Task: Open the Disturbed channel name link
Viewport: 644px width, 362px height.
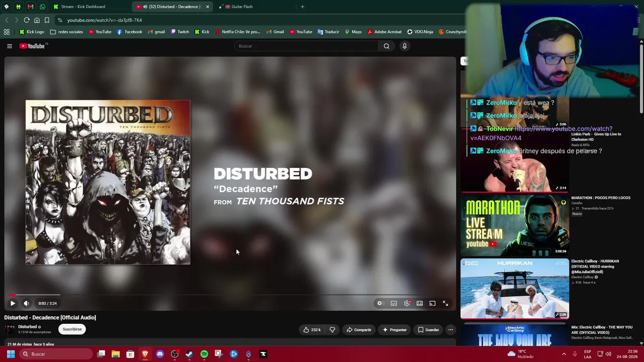Action: (x=27, y=327)
